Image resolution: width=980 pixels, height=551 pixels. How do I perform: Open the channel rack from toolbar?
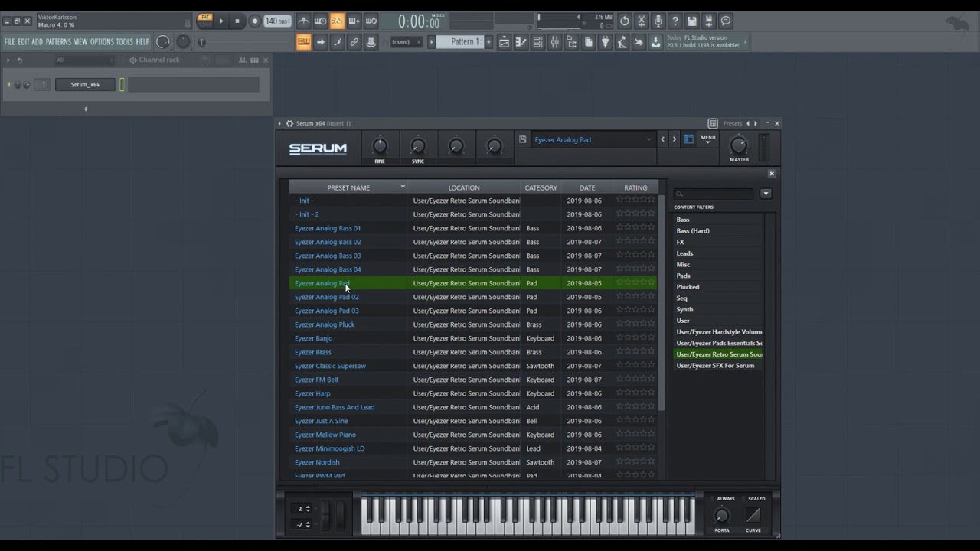pos(538,42)
